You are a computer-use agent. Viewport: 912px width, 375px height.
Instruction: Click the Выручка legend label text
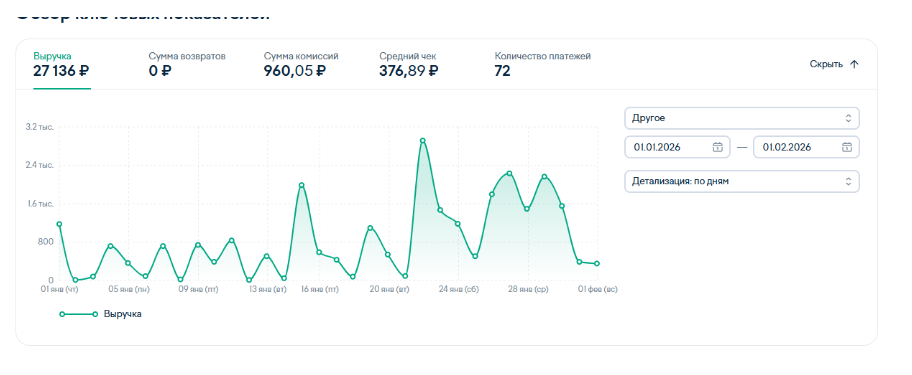click(x=123, y=314)
